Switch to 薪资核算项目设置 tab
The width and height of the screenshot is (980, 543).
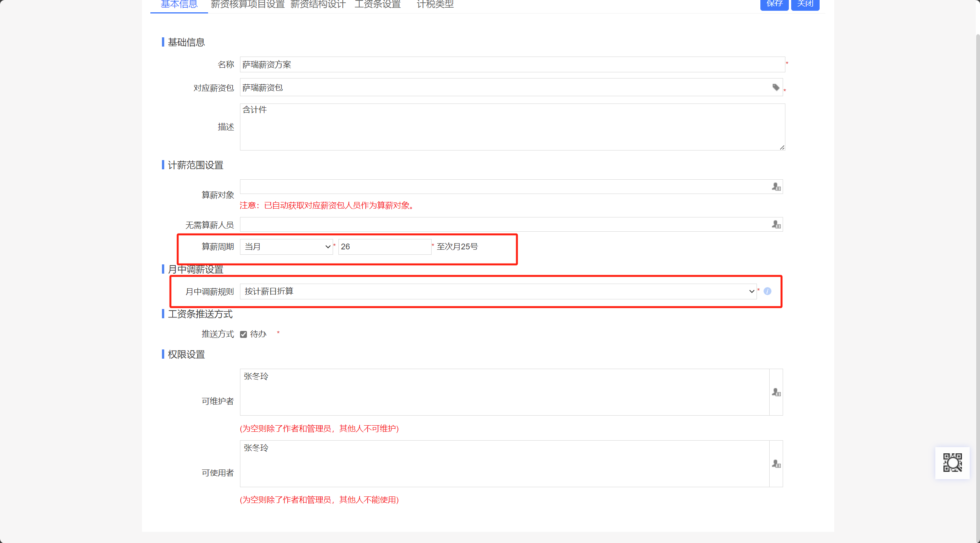click(247, 5)
